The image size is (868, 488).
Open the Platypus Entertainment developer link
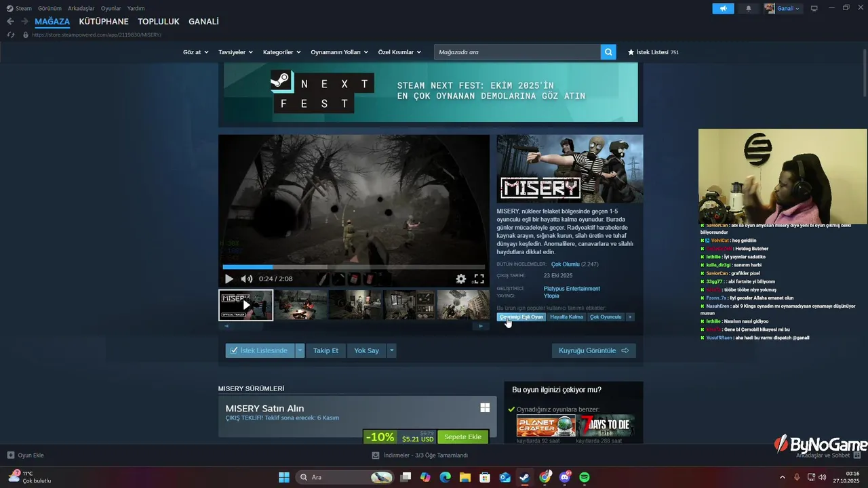(572, 289)
